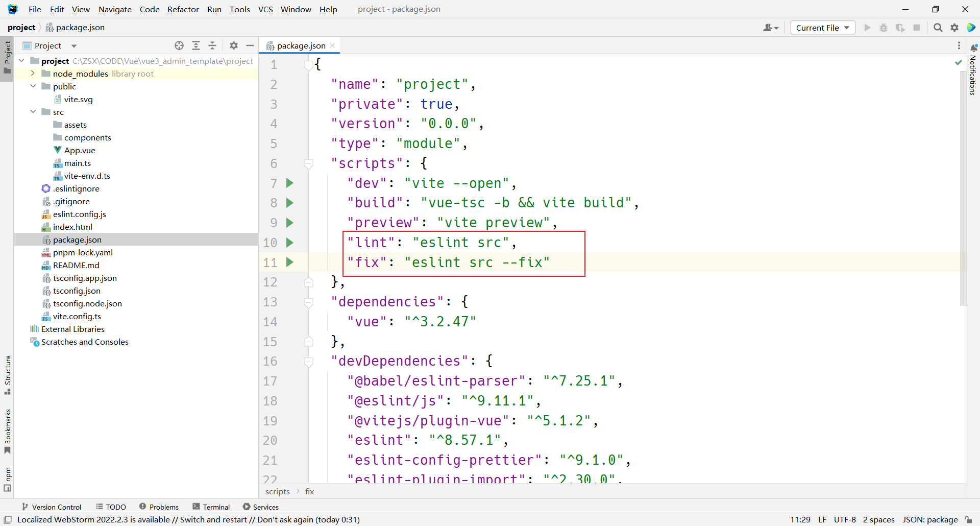This screenshot has width=980, height=526.
Task: Select pnpm-lock.yaml in project tree
Action: tap(83, 252)
